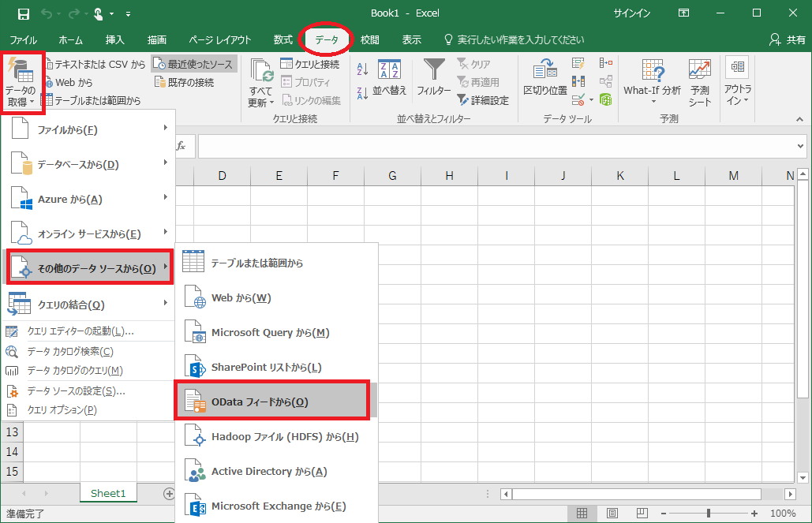Image resolution: width=812 pixels, height=523 pixels.
Task: Switch to Normal view in status bar
Action: [x=582, y=514]
